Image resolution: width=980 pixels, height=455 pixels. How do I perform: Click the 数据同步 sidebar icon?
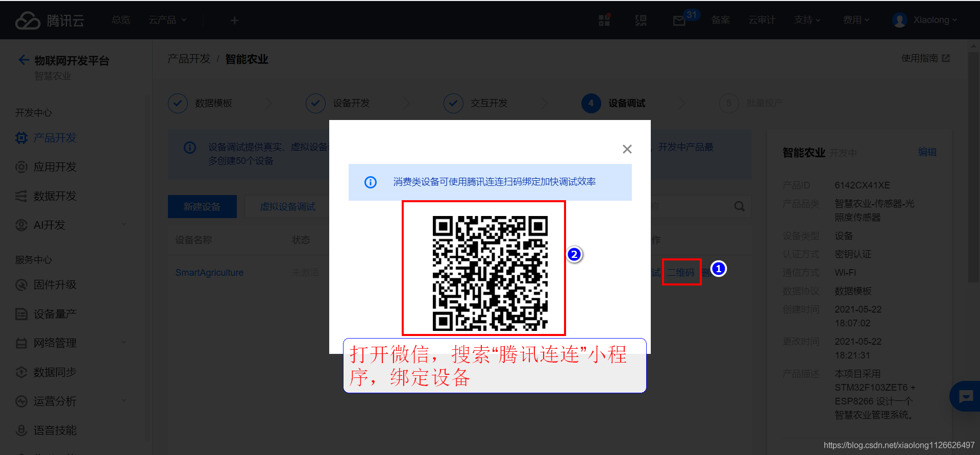pos(21,372)
